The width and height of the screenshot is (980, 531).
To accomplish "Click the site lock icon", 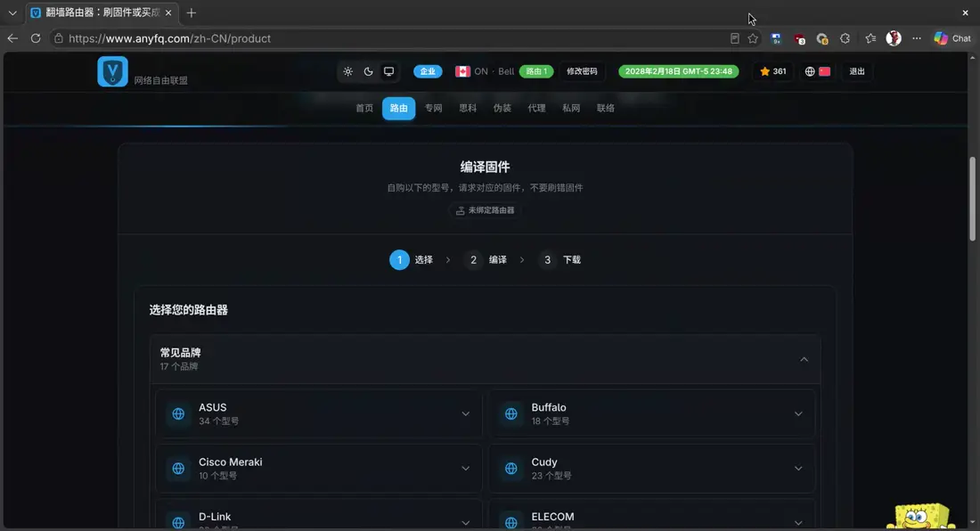I will pos(58,38).
